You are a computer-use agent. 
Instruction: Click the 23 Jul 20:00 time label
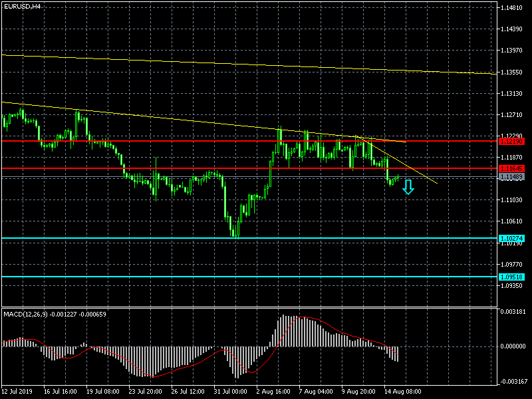(146, 391)
